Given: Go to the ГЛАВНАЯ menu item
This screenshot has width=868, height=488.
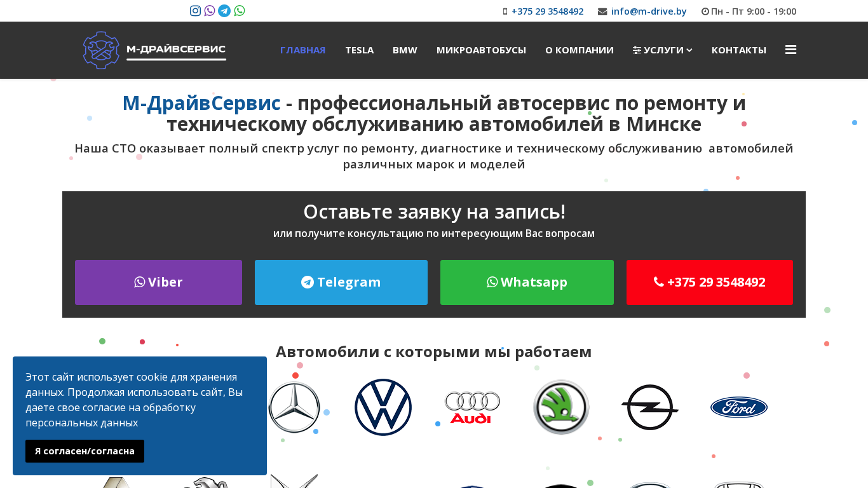Looking at the screenshot, I should (302, 50).
